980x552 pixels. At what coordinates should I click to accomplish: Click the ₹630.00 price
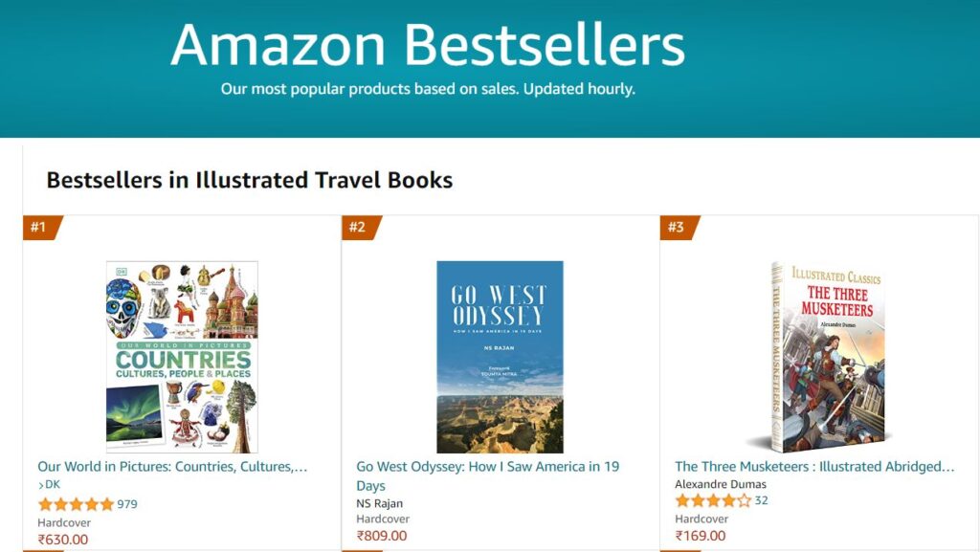63,540
